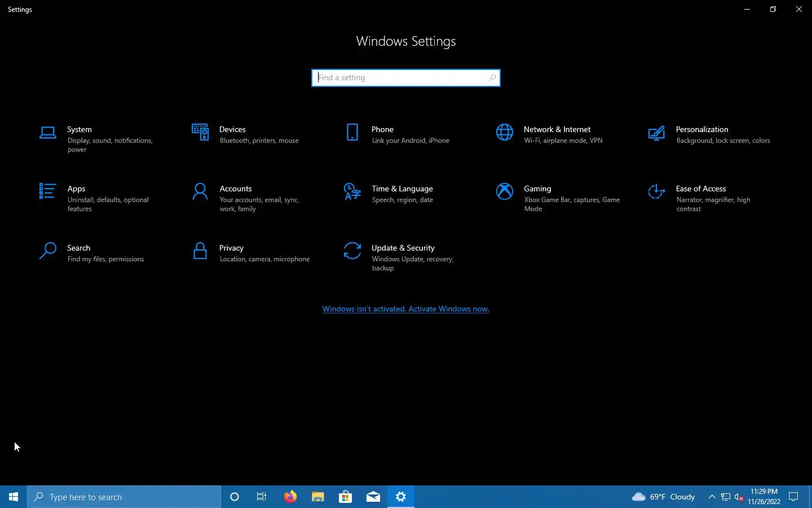
Task: Open the System laptop icon
Action: pyautogui.click(x=48, y=133)
